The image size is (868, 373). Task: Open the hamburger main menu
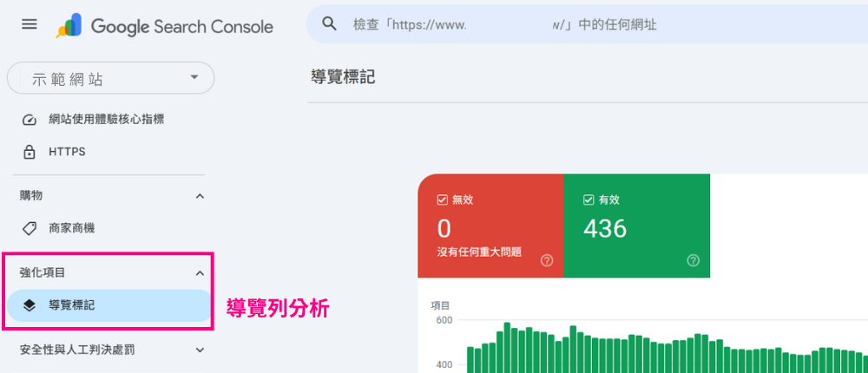pyautogui.click(x=30, y=25)
